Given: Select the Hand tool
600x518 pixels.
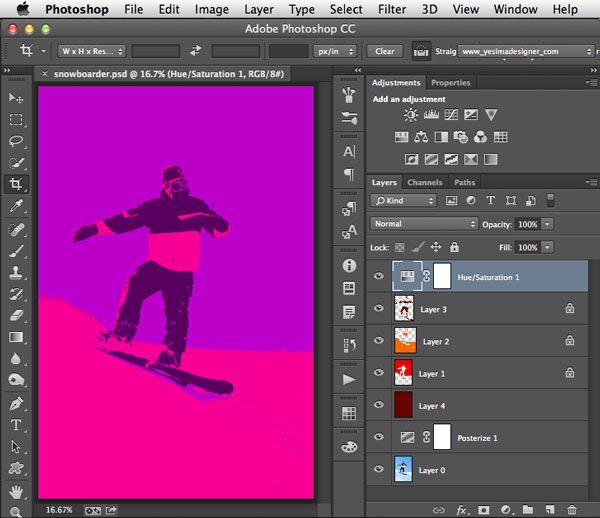Looking at the screenshot, I should (x=16, y=491).
